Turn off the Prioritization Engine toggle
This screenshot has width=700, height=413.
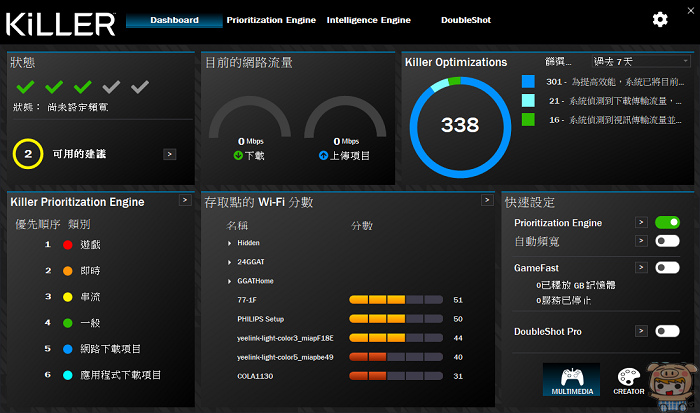(667, 222)
